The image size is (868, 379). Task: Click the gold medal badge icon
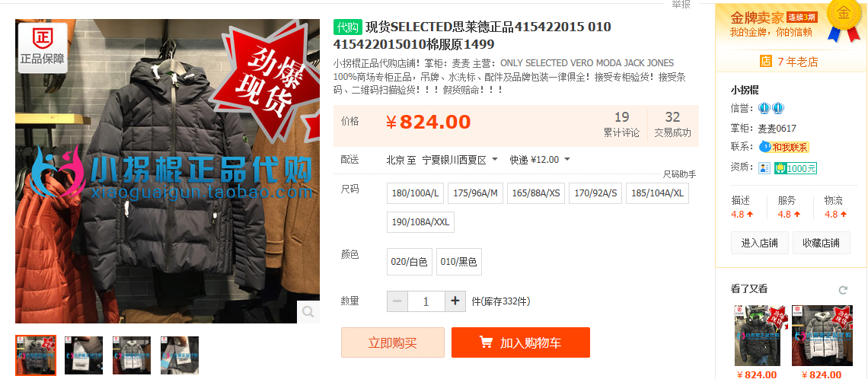click(843, 21)
